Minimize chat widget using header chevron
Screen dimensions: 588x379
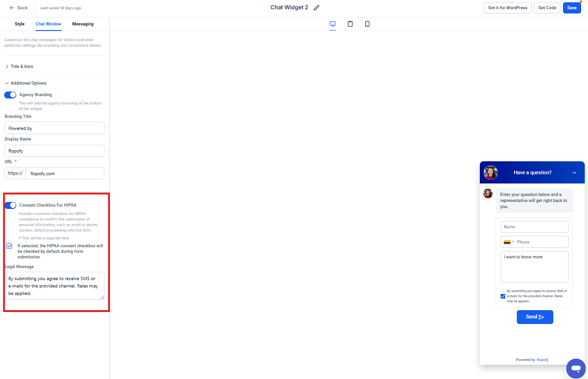point(574,173)
